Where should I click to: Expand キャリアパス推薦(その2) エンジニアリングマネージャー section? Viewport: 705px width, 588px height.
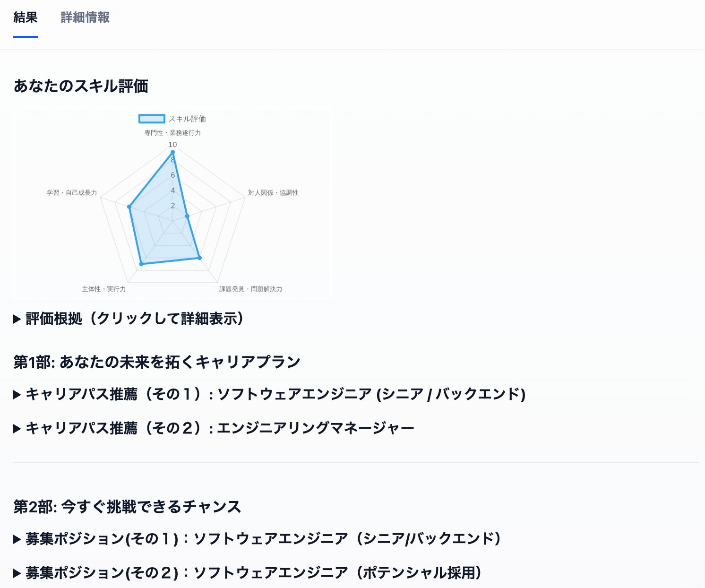click(220, 428)
